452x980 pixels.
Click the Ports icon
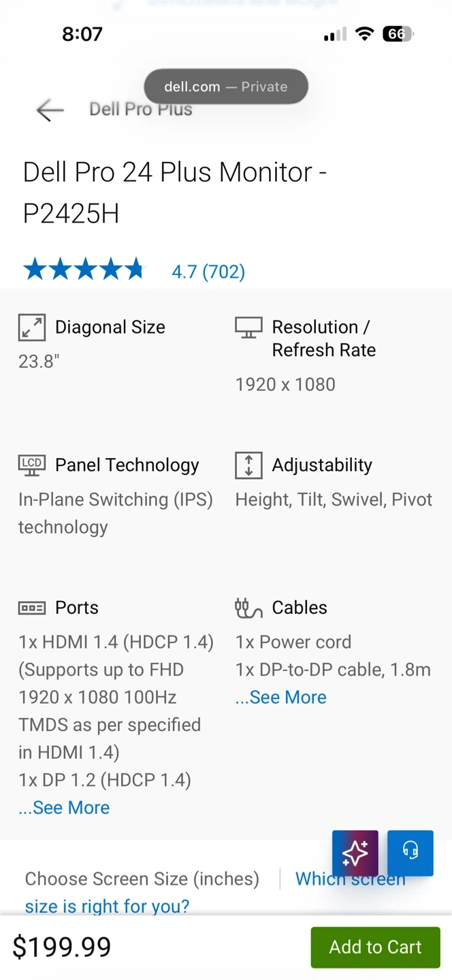coord(31,608)
